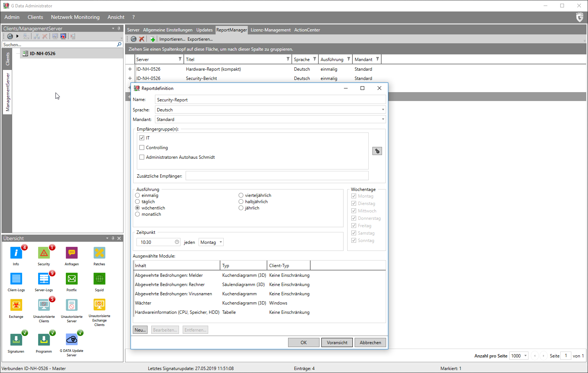
Task: Expand the Security-Bericht row
Action: click(130, 78)
